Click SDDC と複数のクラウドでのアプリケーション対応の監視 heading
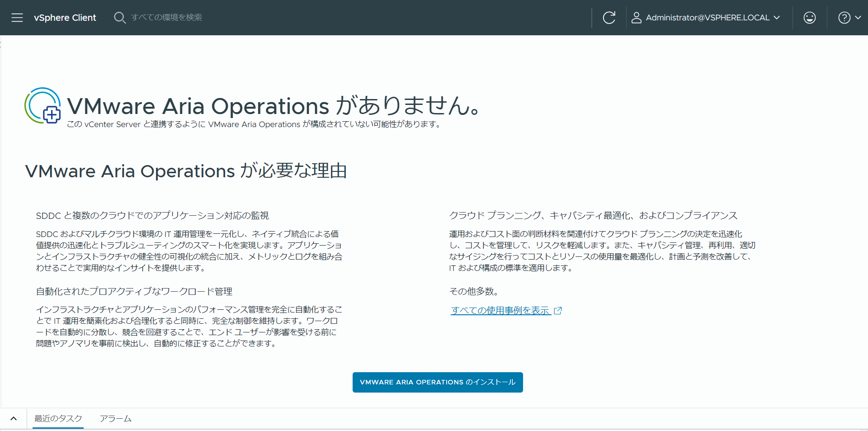 coord(152,216)
